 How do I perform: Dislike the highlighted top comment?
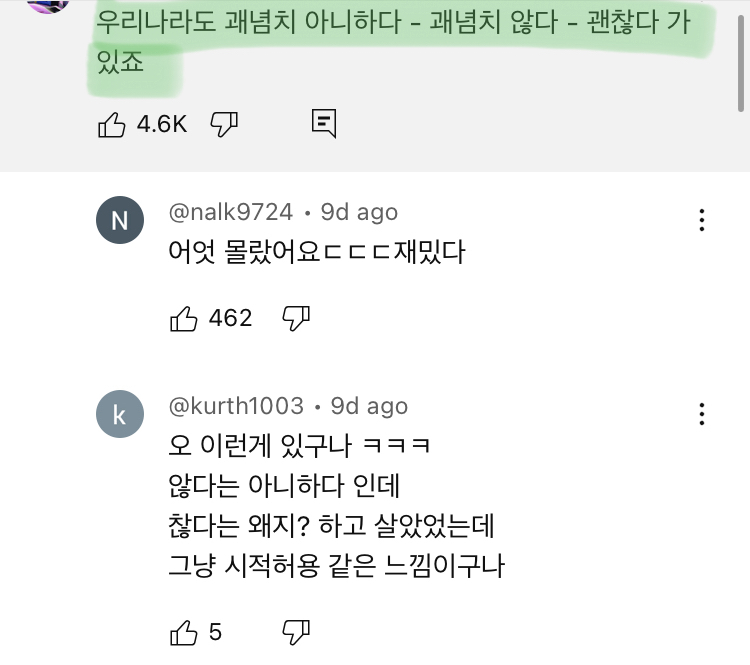(223, 124)
